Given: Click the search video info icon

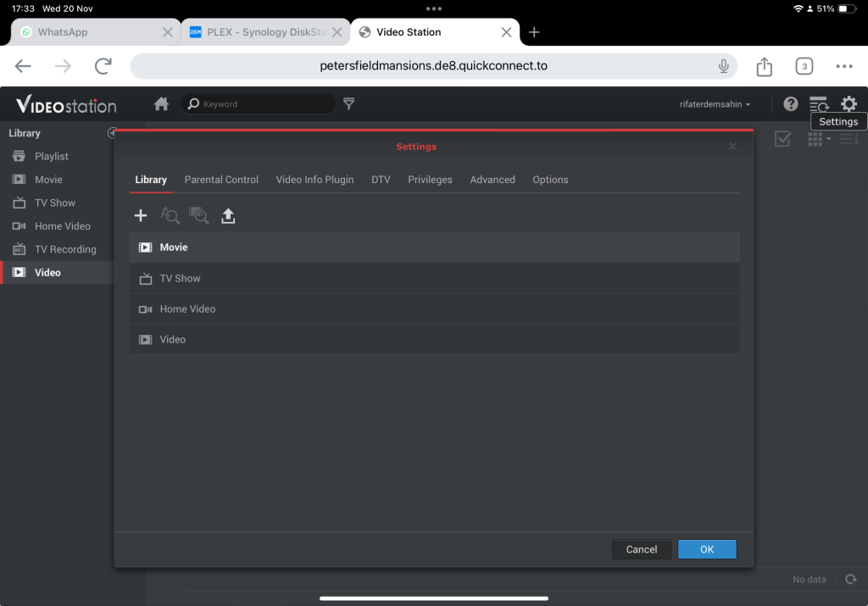Looking at the screenshot, I should tap(170, 215).
